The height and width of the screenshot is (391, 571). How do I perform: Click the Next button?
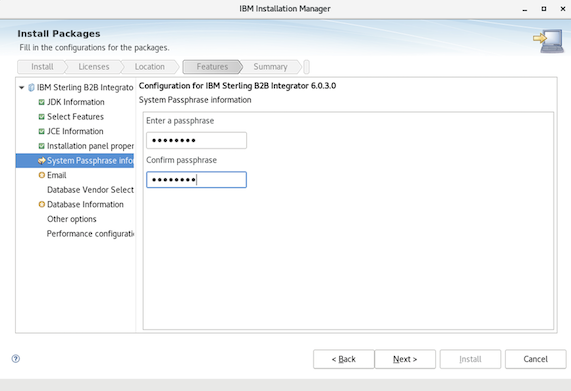[x=405, y=359]
